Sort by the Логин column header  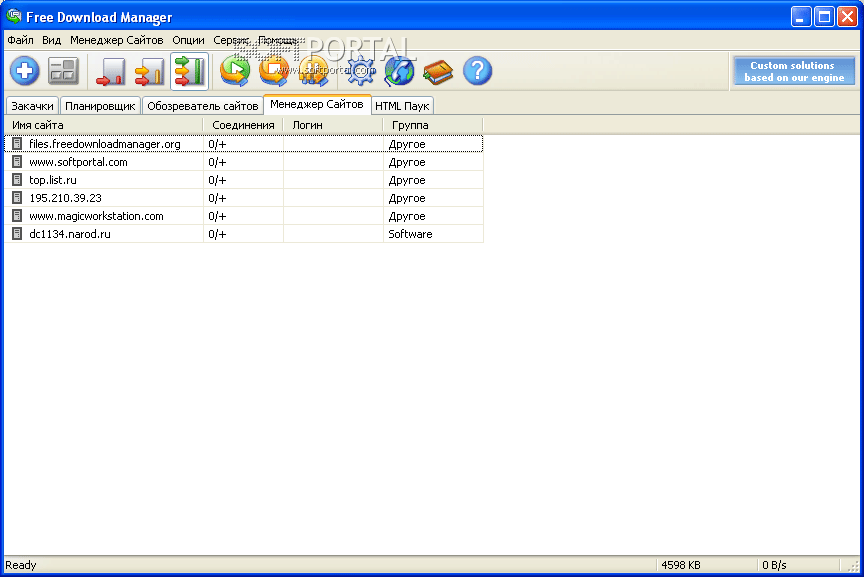pos(333,125)
